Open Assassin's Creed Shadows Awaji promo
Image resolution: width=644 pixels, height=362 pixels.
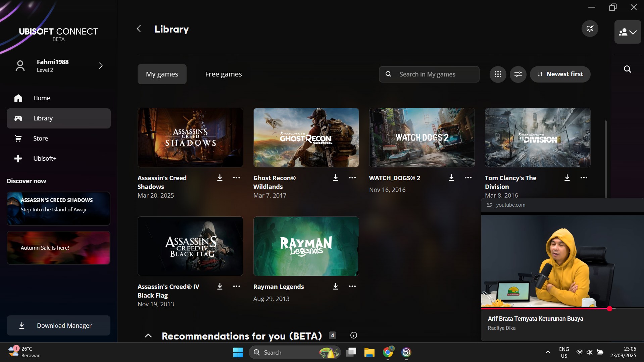tap(59, 208)
